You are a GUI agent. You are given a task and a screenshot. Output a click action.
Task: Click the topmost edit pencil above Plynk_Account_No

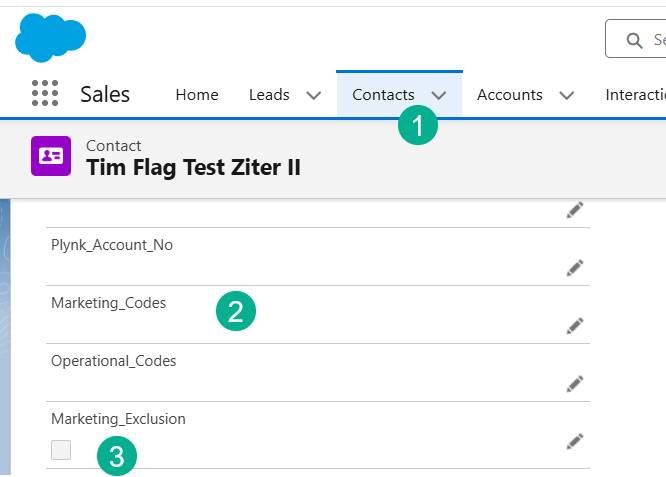(574, 209)
